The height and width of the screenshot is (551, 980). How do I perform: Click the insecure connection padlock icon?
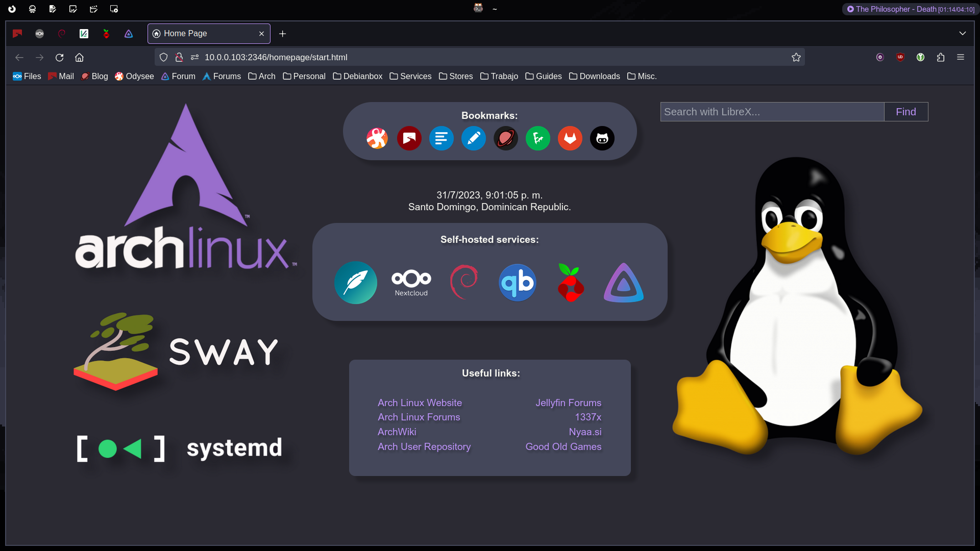click(179, 57)
